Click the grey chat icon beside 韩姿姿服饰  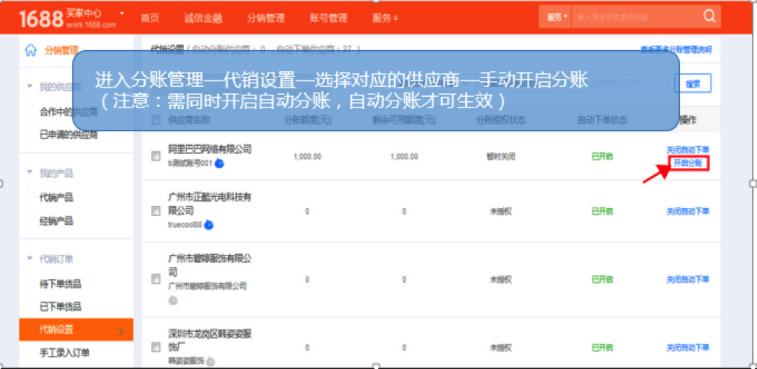click(x=210, y=361)
